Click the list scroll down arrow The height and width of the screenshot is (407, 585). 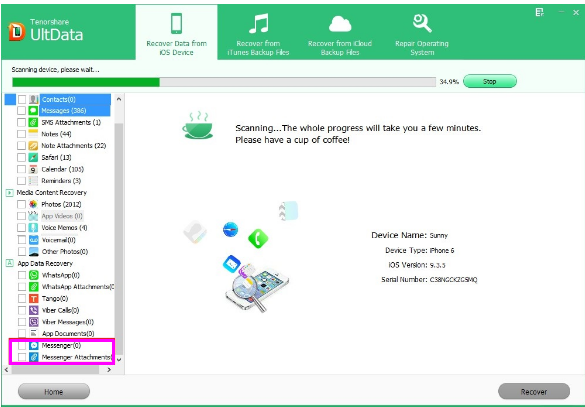pyautogui.click(x=119, y=360)
